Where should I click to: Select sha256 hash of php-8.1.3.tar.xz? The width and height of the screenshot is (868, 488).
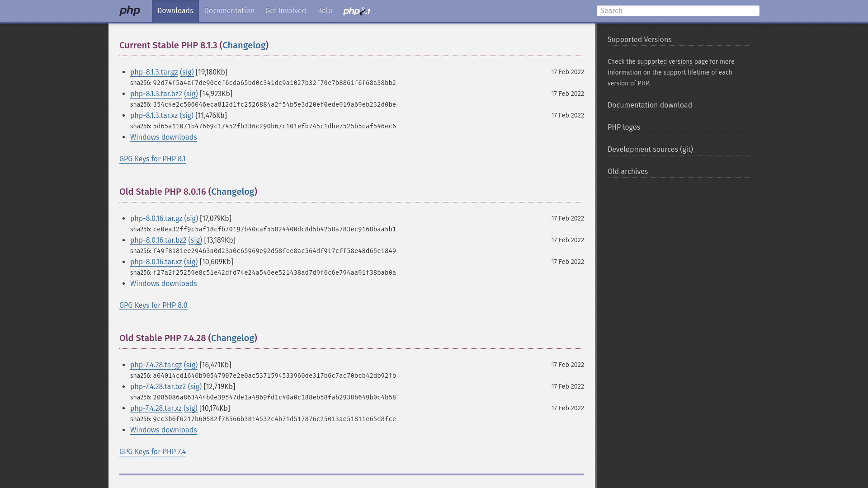(x=274, y=127)
